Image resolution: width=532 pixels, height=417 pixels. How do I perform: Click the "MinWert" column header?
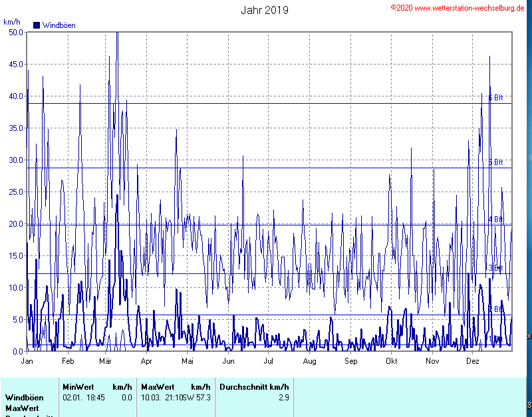[78, 387]
